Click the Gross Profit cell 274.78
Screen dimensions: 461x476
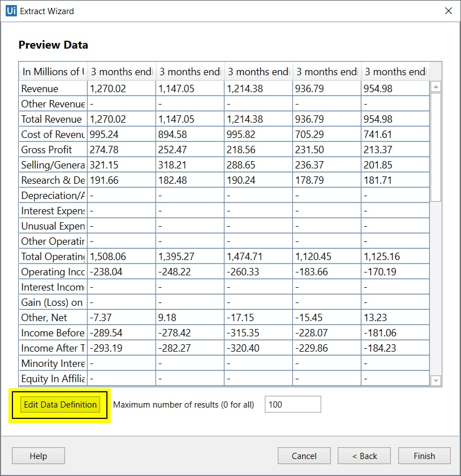(122, 149)
